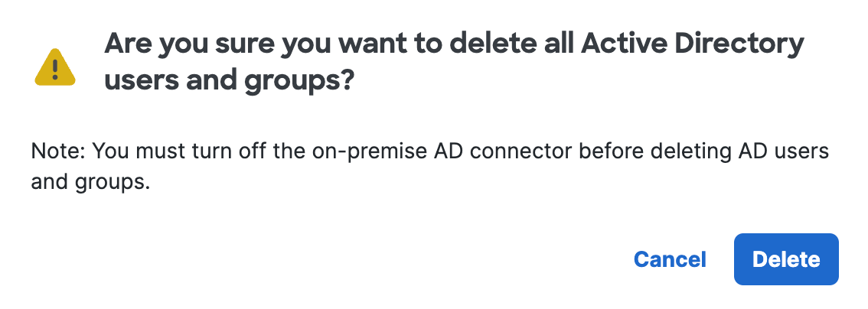This screenshot has width=868, height=309.
Task: Confirm deletion with the Delete button
Action: (786, 259)
